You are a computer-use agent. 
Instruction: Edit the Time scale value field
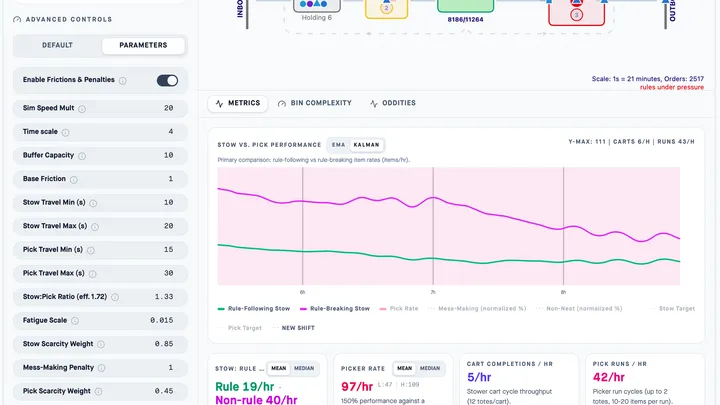pyautogui.click(x=100, y=132)
